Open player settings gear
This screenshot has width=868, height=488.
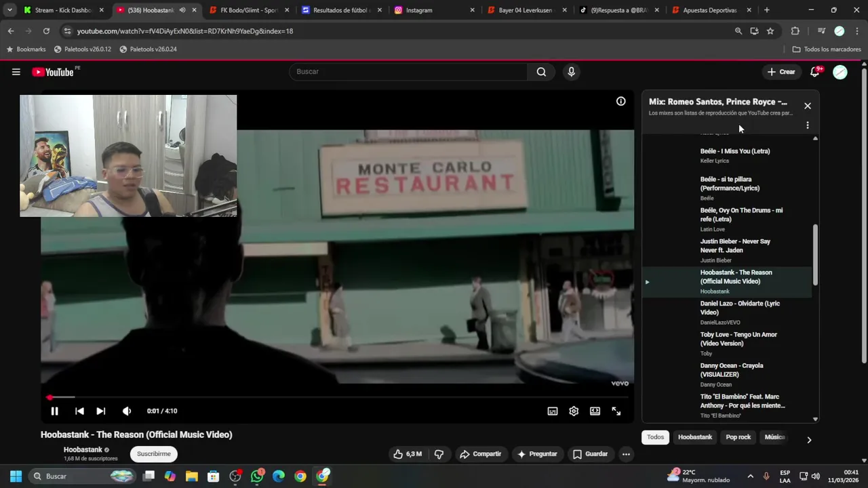pyautogui.click(x=574, y=411)
